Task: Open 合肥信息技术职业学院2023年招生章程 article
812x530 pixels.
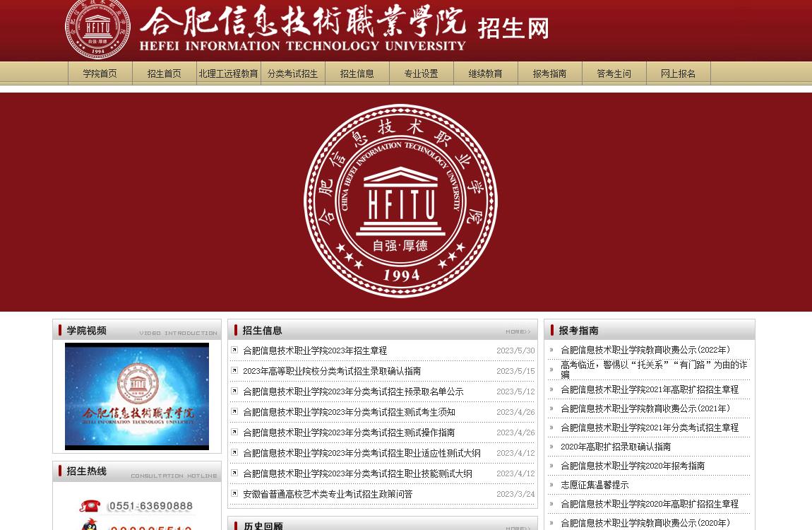Action: coord(315,351)
